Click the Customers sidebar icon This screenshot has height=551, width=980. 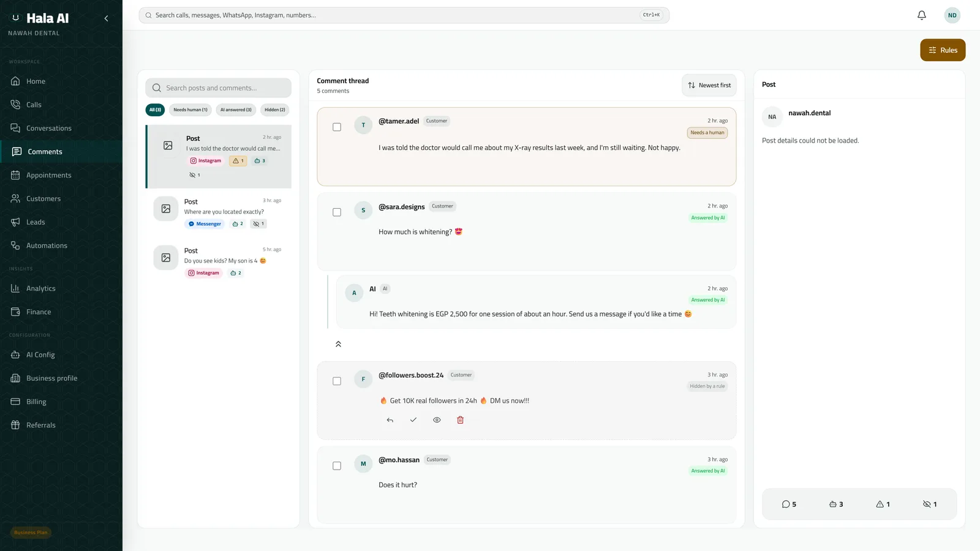point(15,198)
